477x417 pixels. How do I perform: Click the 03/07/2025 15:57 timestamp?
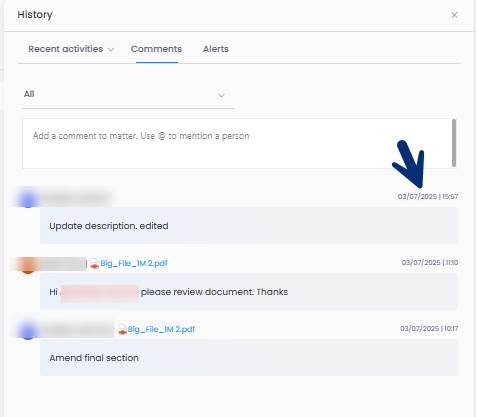tap(428, 197)
